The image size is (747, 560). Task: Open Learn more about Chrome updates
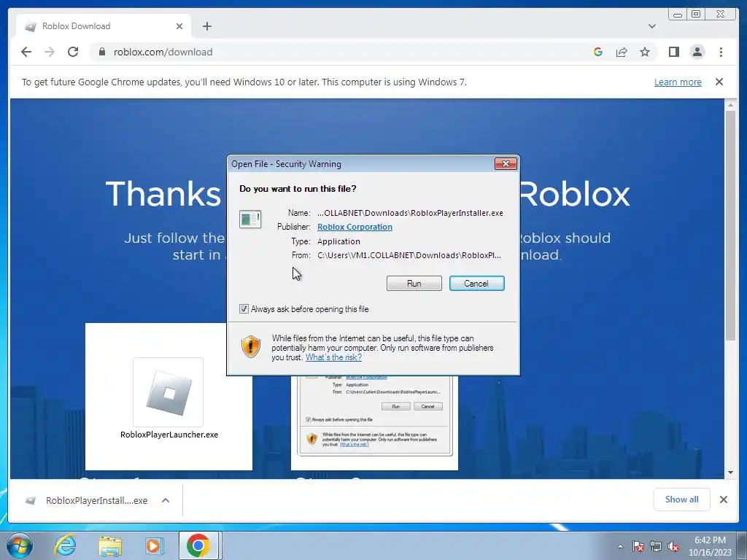[x=678, y=82]
